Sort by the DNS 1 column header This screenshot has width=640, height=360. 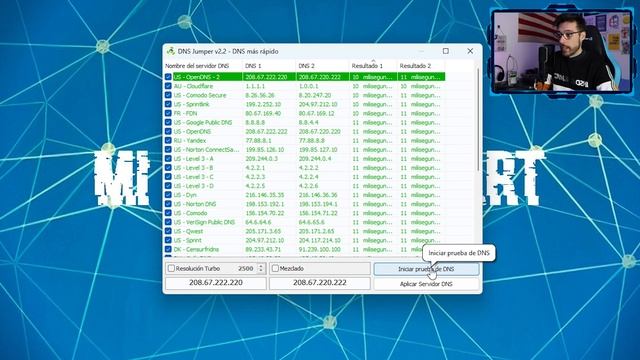[269, 66]
